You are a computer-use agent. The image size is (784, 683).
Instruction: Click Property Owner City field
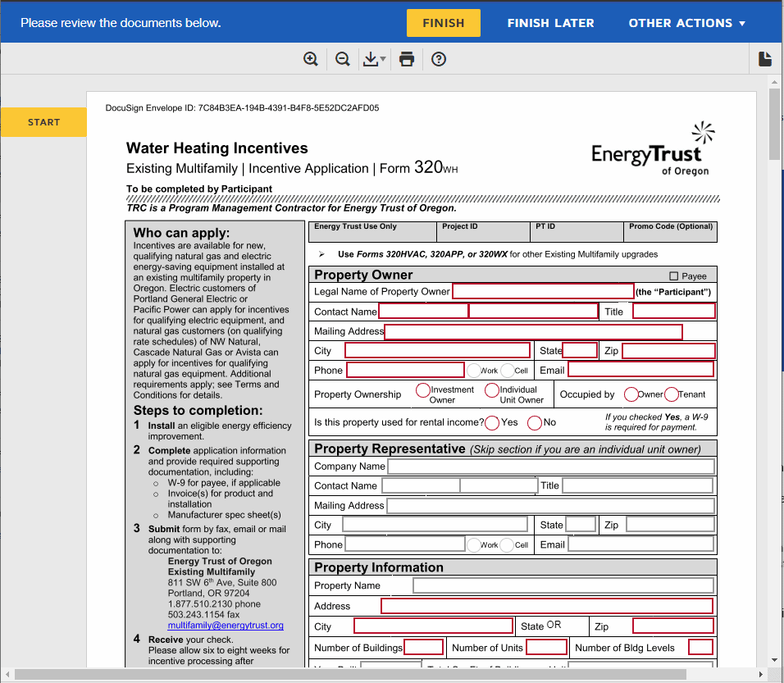tap(437, 350)
